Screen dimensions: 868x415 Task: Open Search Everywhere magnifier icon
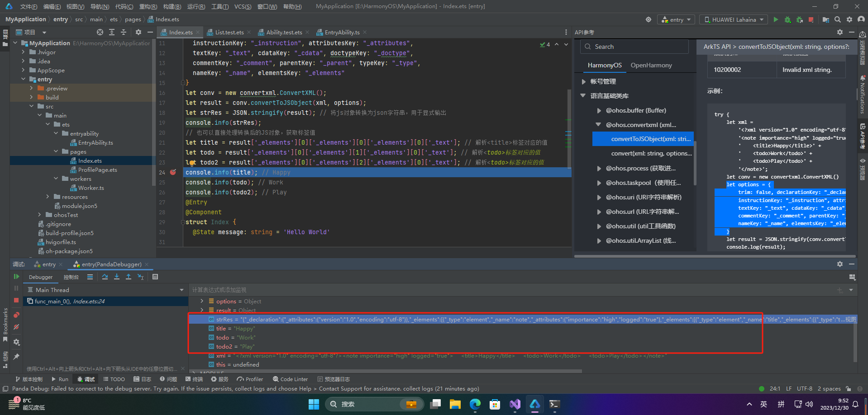click(x=838, y=19)
